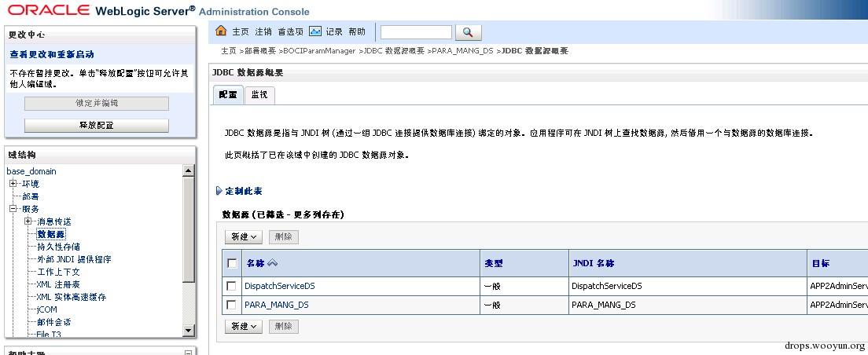Click breadcrumb link PARA_MANG_DS
Image resolution: width=868 pixels, height=355 pixels.
coord(462,51)
